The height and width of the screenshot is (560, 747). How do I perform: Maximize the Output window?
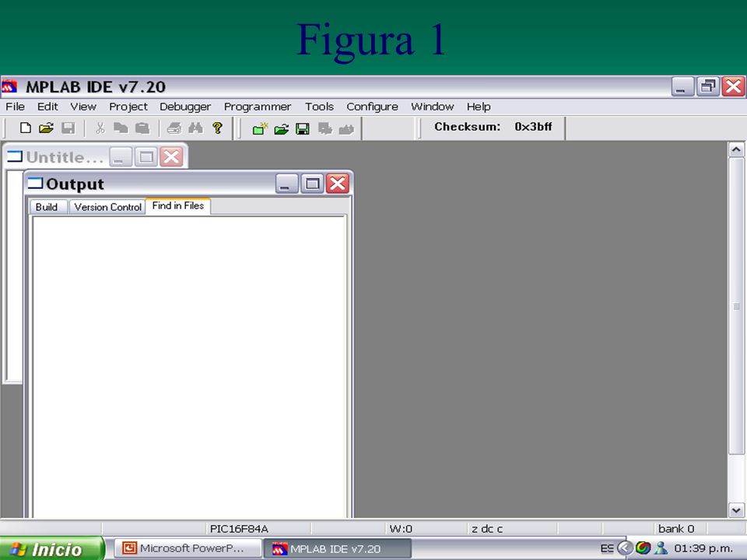point(312,184)
